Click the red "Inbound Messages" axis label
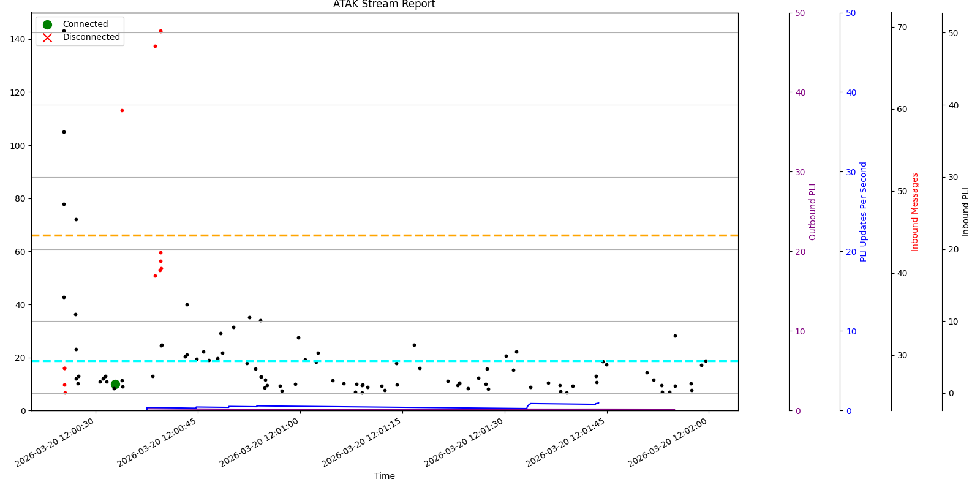 915,212
